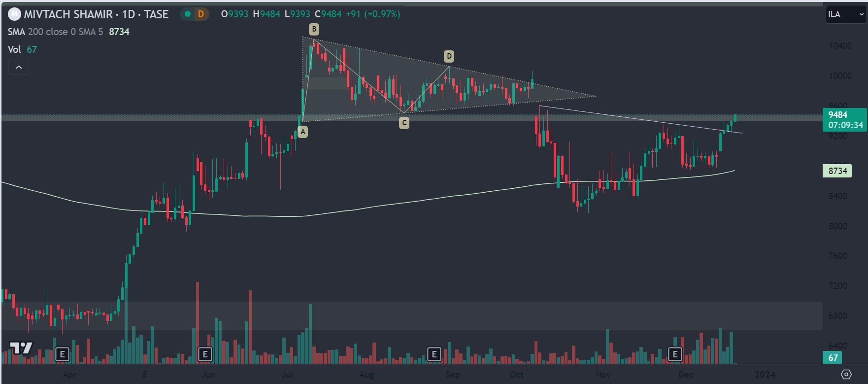868x384 pixels.
Task: Click the orange delayed data D badge
Action: click(201, 14)
